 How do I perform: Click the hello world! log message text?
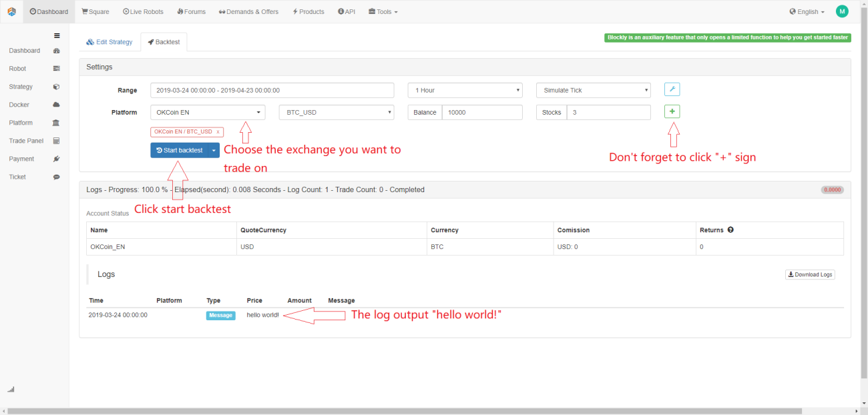262,315
